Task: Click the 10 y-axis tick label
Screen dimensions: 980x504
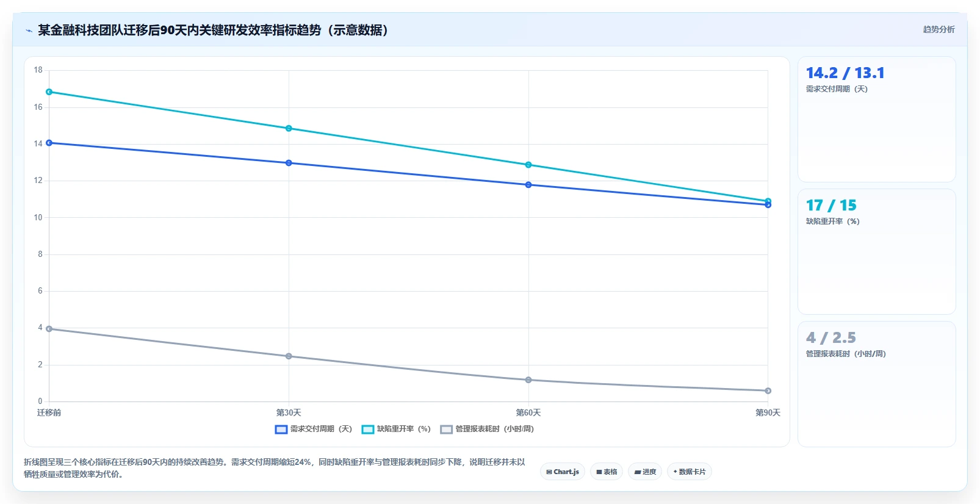Action: tap(38, 218)
